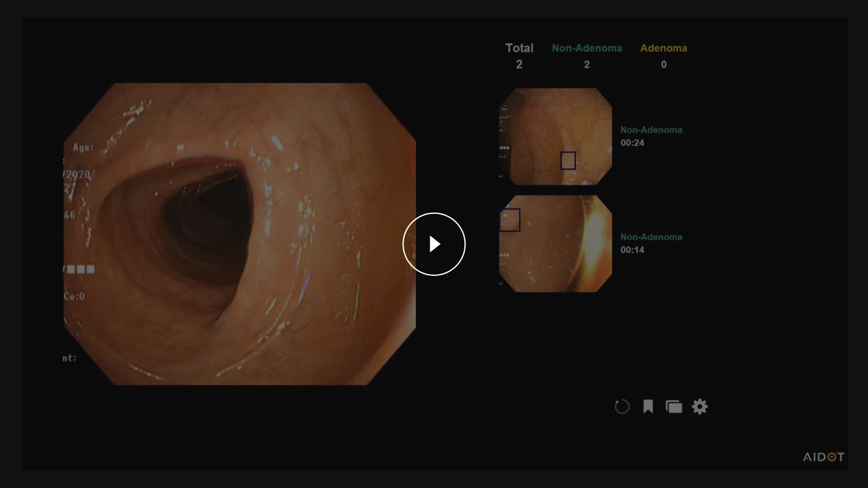Open the first polyp detection thumbnail

tap(555, 136)
